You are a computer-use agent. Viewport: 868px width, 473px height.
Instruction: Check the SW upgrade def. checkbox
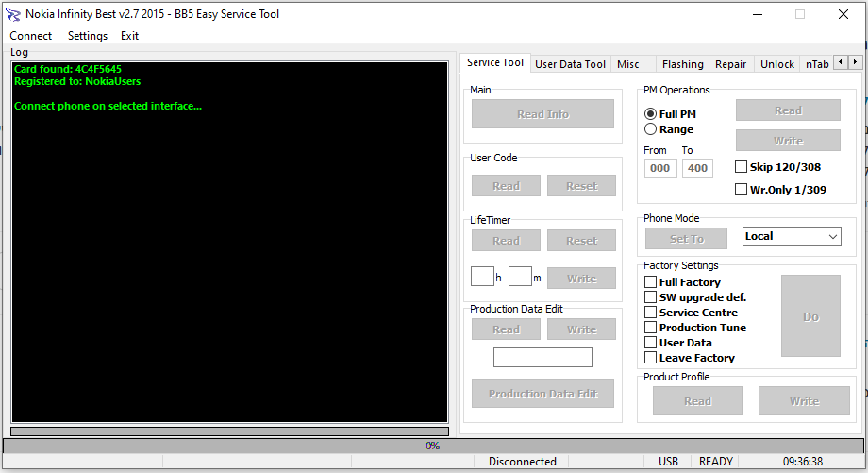(x=650, y=297)
